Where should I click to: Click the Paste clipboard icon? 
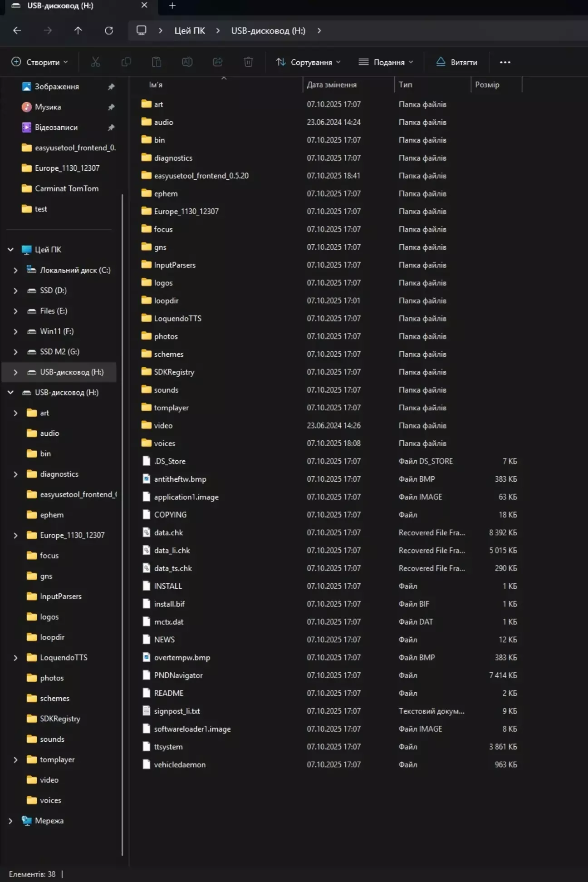(x=157, y=62)
